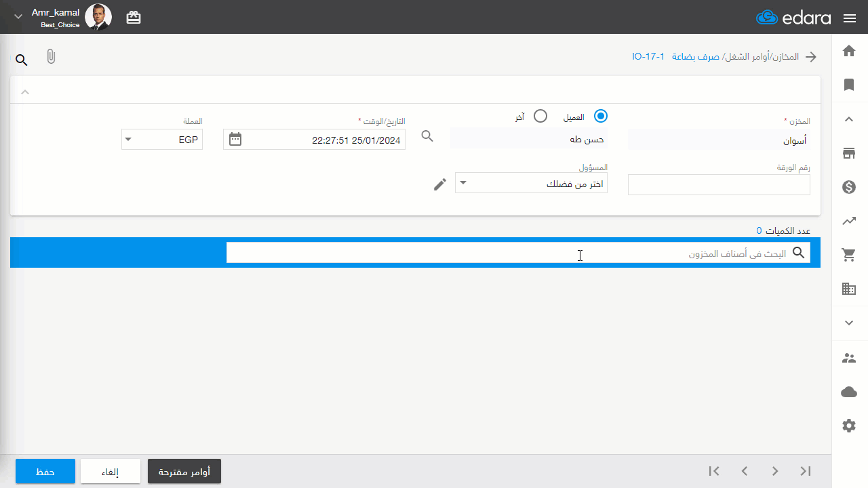Click the attachment paperclip icon
868x488 pixels.
click(51, 57)
